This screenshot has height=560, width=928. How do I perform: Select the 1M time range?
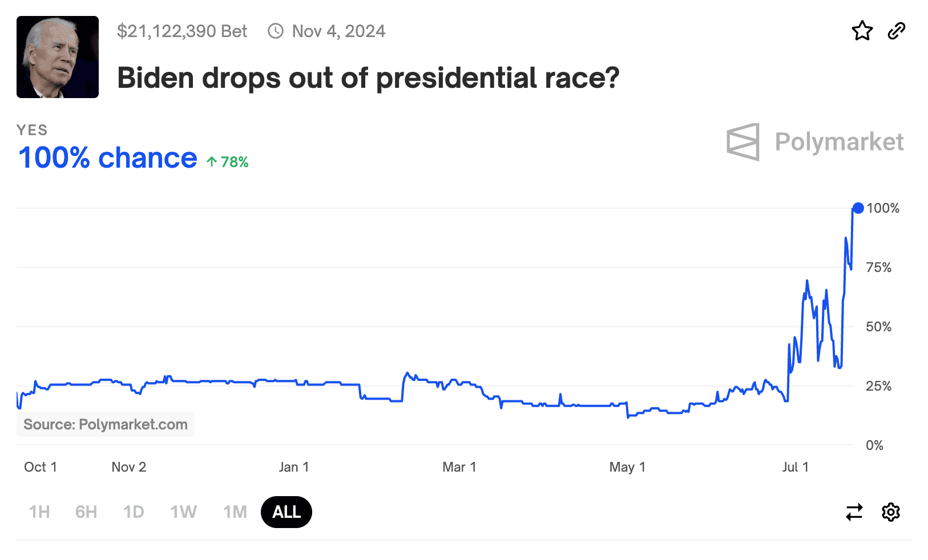click(x=235, y=512)
